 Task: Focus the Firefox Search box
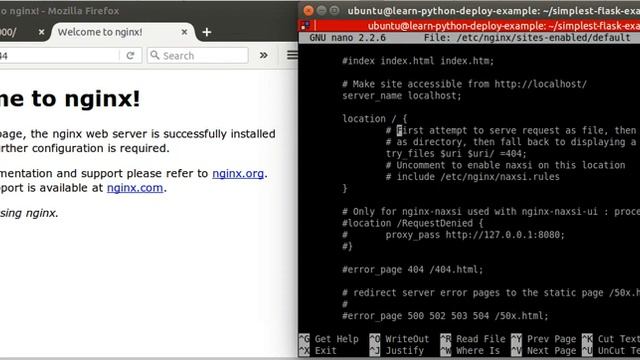[198, 56]
